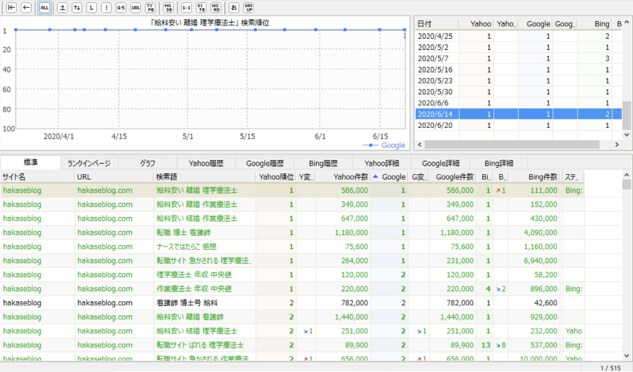Click the 1-1 toolbar icon

click(186, 8)
